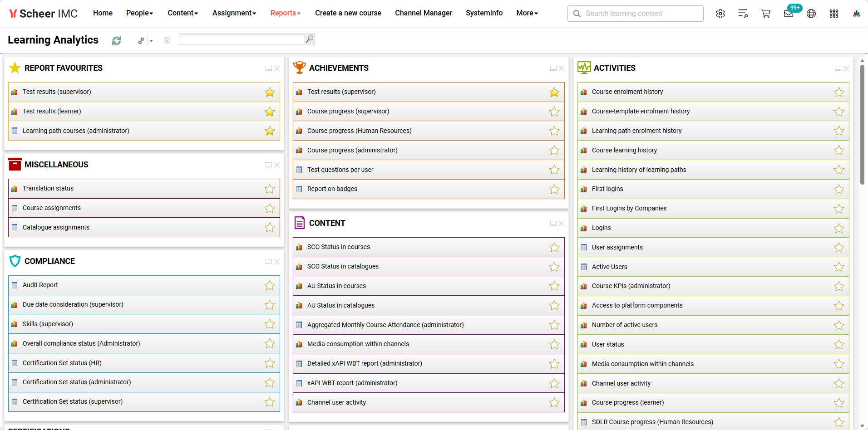Image resolution: width=868 pixels, height=430 pixels.
Task: Open the shopping cart
Action: tap(766, 14)
